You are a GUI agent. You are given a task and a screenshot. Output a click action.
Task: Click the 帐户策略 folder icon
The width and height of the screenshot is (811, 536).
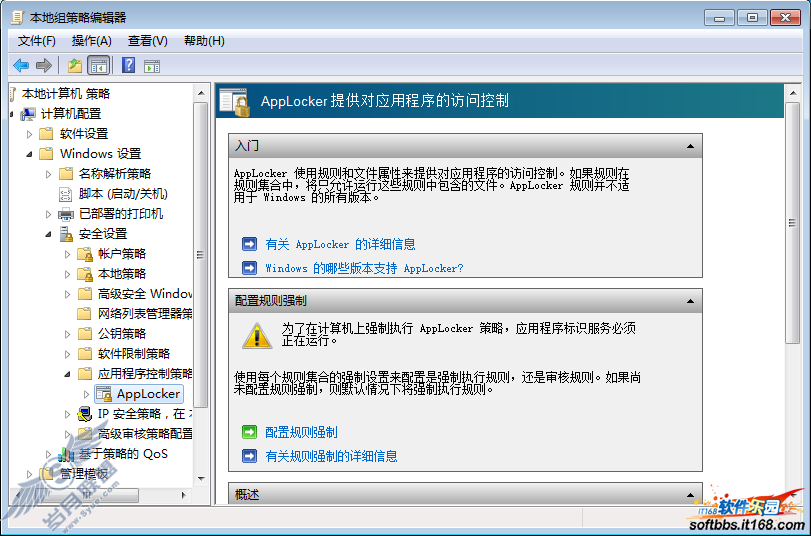click(85, 254)
